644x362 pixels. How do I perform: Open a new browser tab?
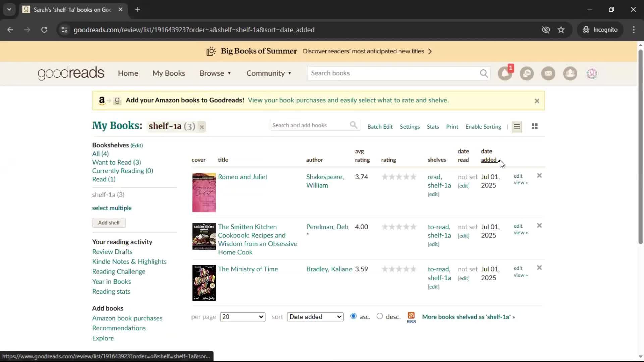(x=138, y=10)
